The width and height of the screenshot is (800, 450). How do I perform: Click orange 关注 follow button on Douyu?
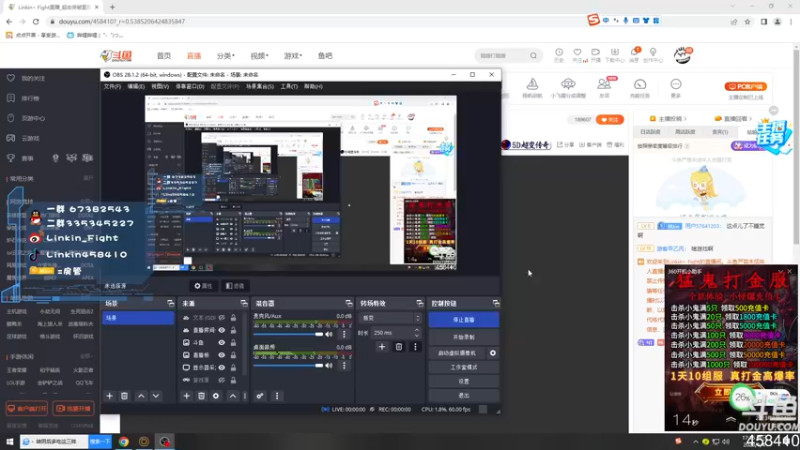[610, 119]
